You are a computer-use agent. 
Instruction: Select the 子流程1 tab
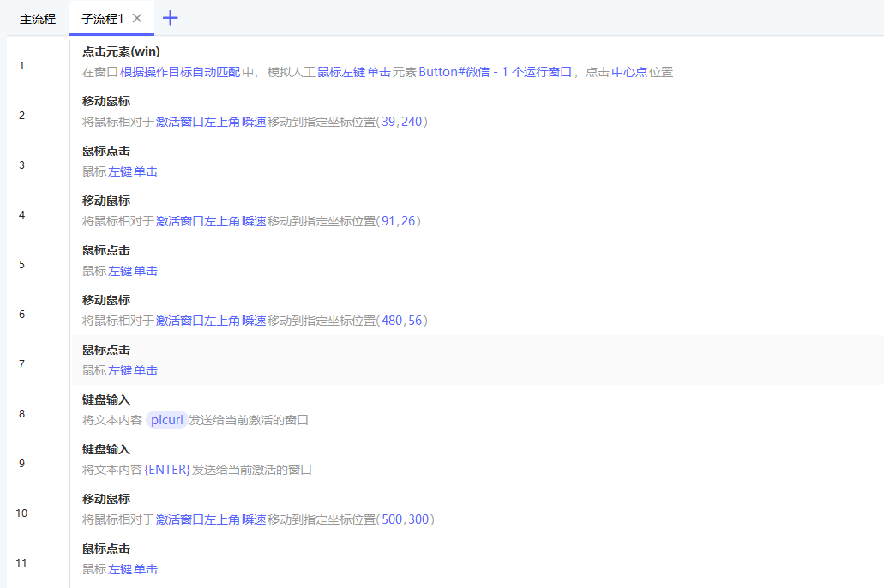coord(102,18)
